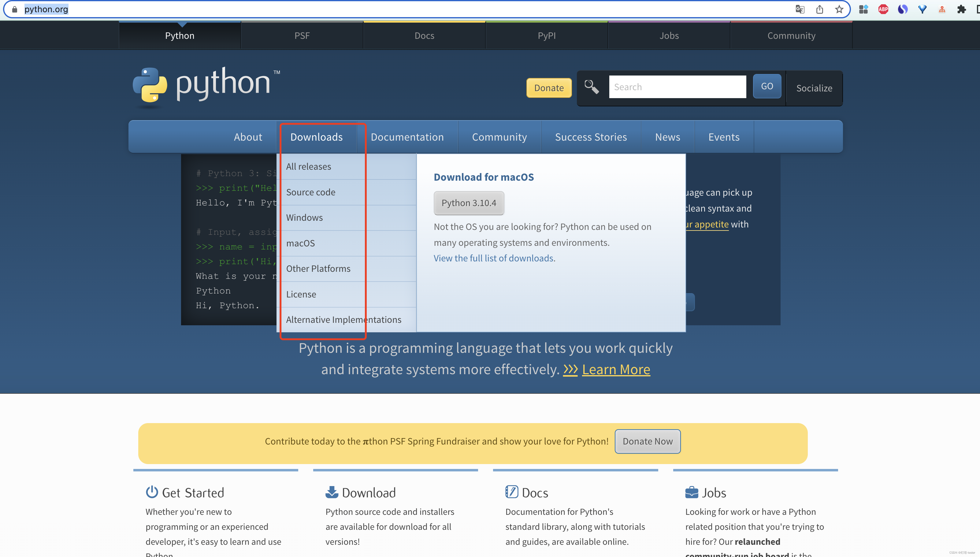Open the Socialize dropdown
980x557 pixels.
[x=814, y=88]
